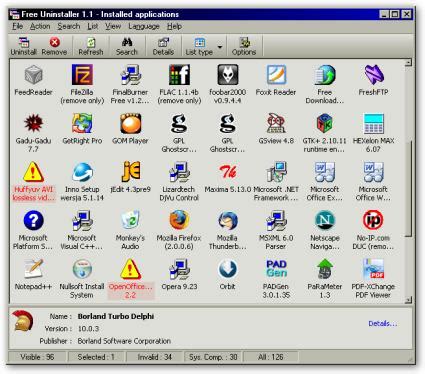Click the List type toolbar button
Image resolution: width=425 pixels, height=374 pixels.
(199, 46)
